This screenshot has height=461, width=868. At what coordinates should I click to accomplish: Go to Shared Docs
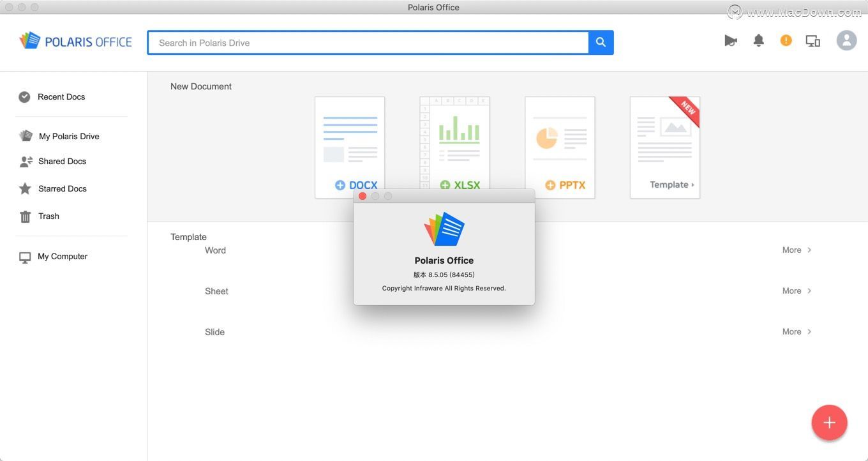(62, 162)
